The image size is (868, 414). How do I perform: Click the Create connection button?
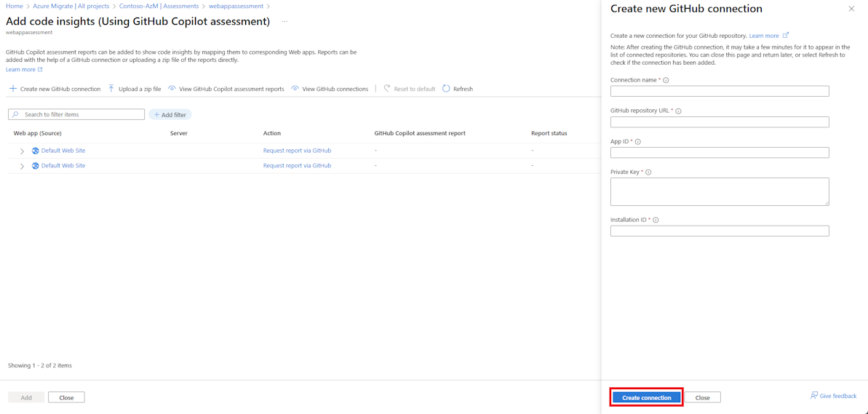coord(646,397)
